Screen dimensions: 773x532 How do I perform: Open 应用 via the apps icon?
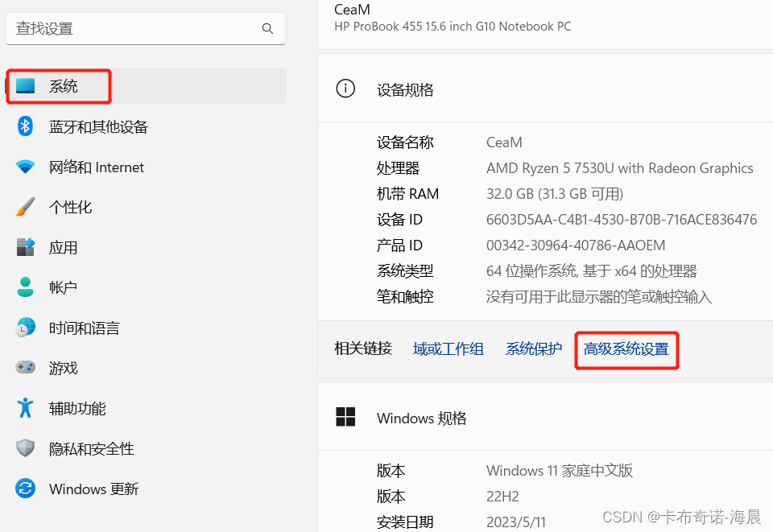pyautogui.click(x=26, y=247)
